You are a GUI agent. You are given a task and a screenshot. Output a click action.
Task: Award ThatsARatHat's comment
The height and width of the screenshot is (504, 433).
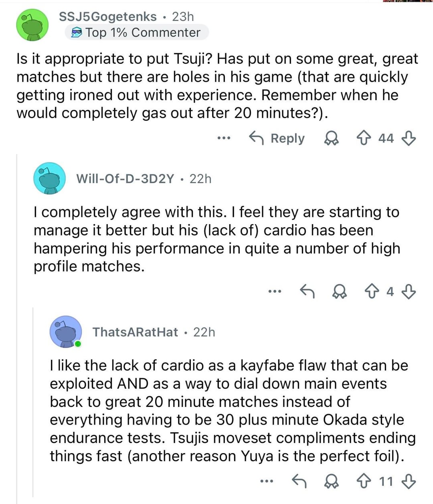(331, 481)
